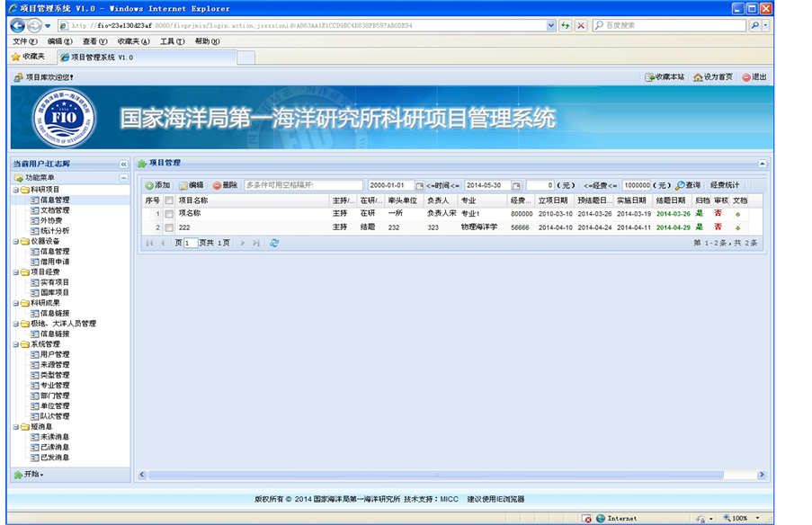The width and height of the screenshot is (812, 525).
Task: Toggle the select-all checkbox in the table header
Action: tap(168, 200)
